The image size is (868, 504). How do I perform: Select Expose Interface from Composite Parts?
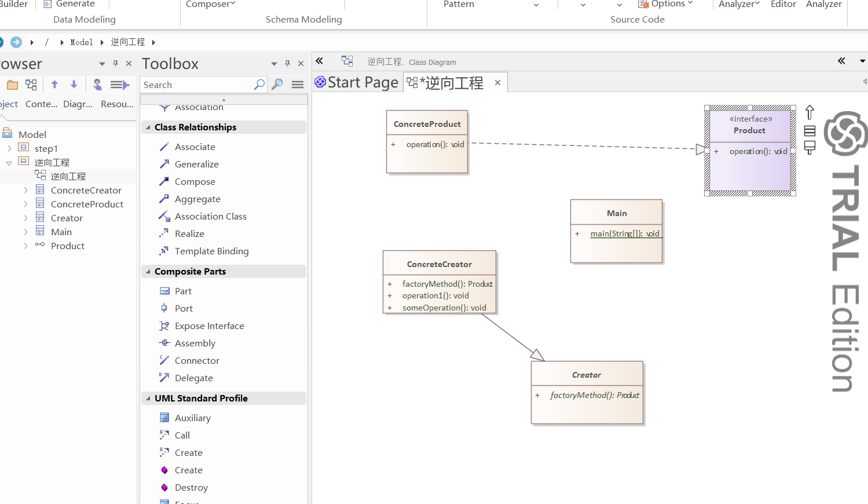[209, 326]
